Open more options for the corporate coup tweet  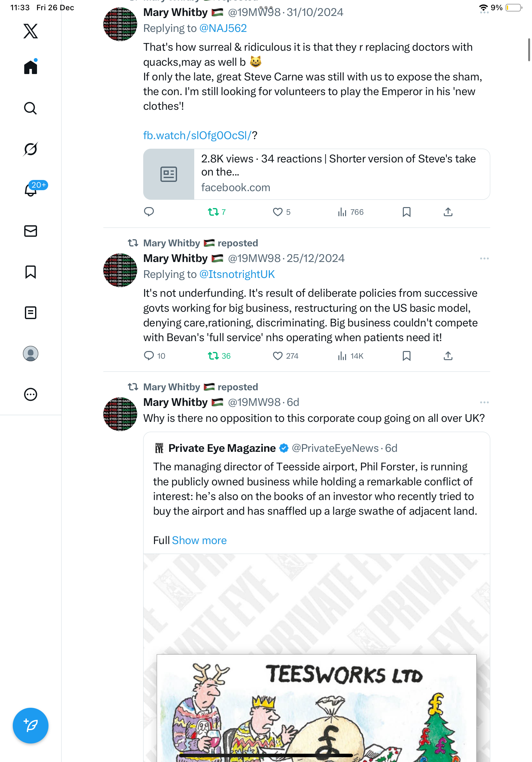pos(484,403)
